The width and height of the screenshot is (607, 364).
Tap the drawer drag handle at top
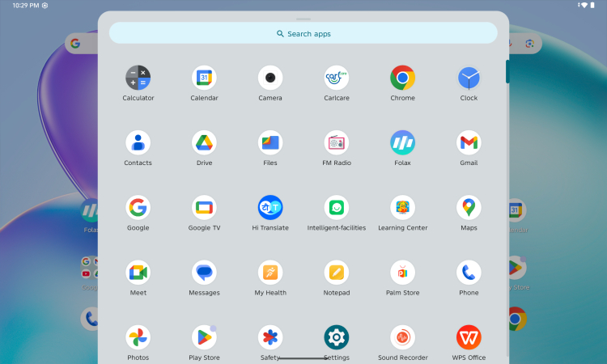click(303, 19)
